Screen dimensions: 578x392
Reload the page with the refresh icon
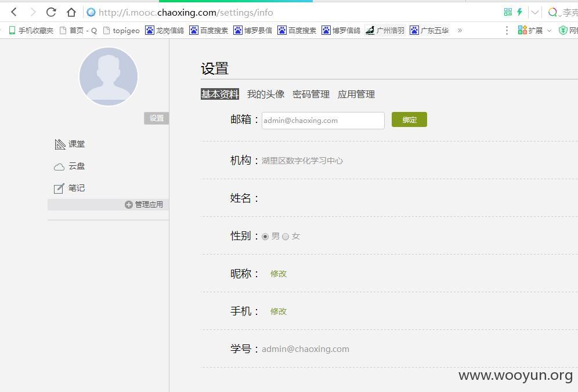click(51, 12)
